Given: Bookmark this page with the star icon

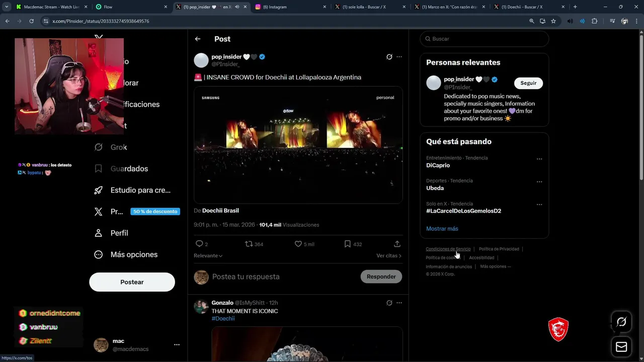Looking at the screenshot, I should [553, 21].
